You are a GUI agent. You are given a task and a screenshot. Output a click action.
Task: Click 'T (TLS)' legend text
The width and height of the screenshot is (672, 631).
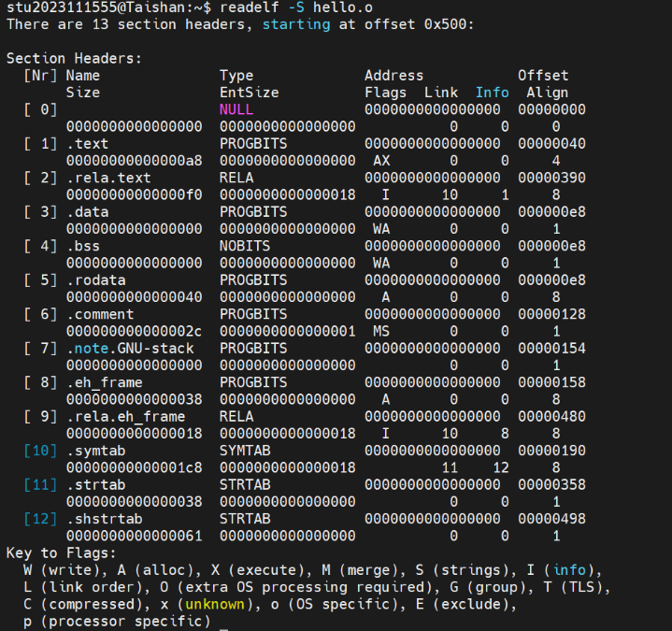[x=573, y=587]
